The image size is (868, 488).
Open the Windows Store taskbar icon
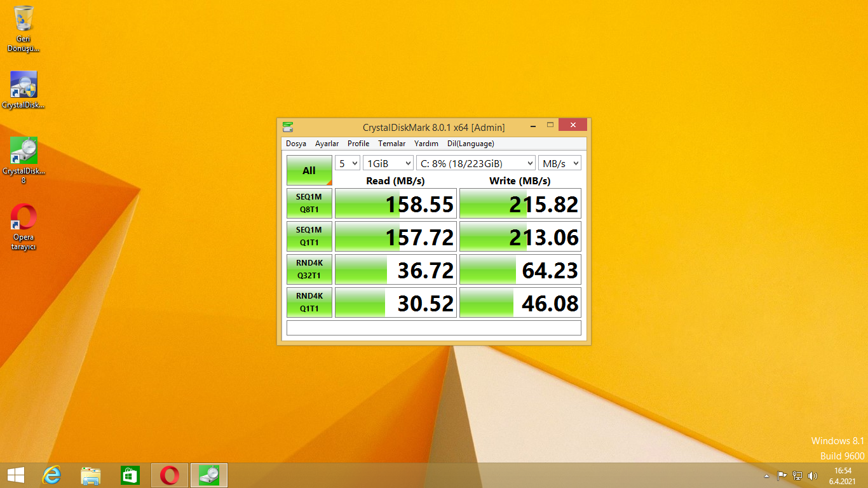tap(130, 475)
